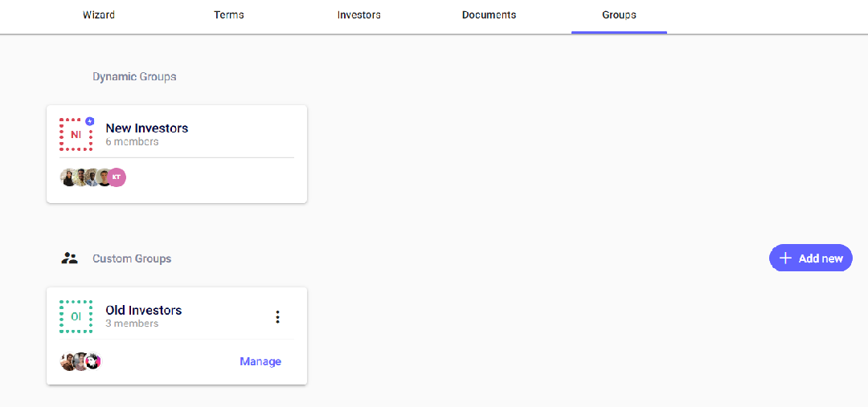Click the Add new group button
868x407 pixels.
pyautogui.click(x=810, y=258)
